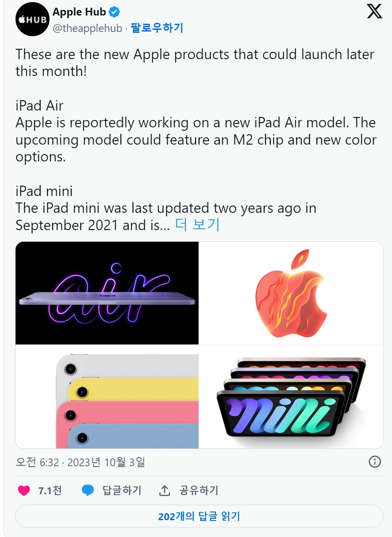Screen dimensions: 392x537
Task: Read the 202 replies button
Action: pyautogui.click(x=199, y=516)
